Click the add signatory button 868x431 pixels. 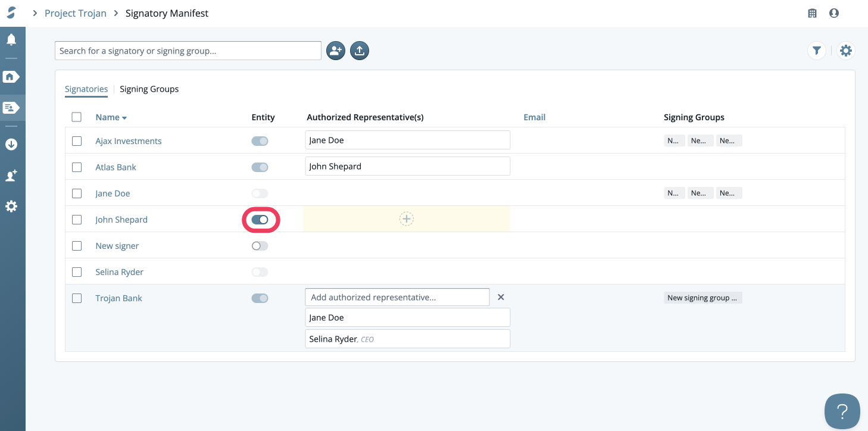[x=336, y=51]
